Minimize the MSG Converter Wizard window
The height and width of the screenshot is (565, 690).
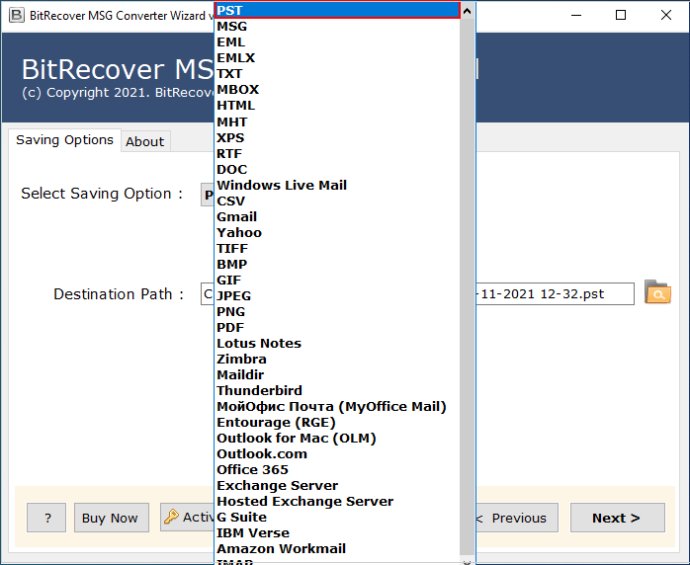(x=576, y=15)
